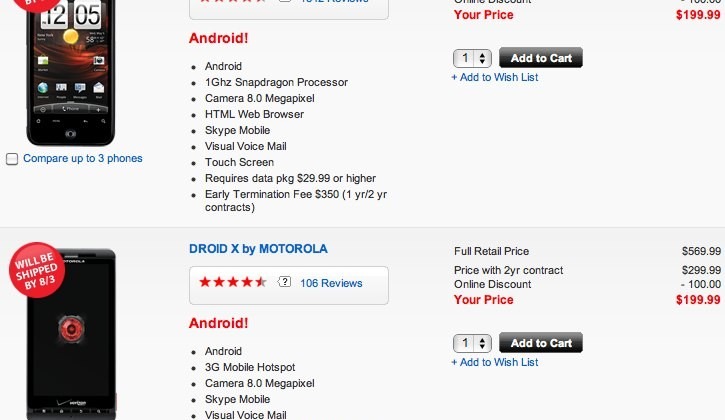Open the partially visible reviews link at top
Viewport: 725px width, 420px height.
click(334, 1)
